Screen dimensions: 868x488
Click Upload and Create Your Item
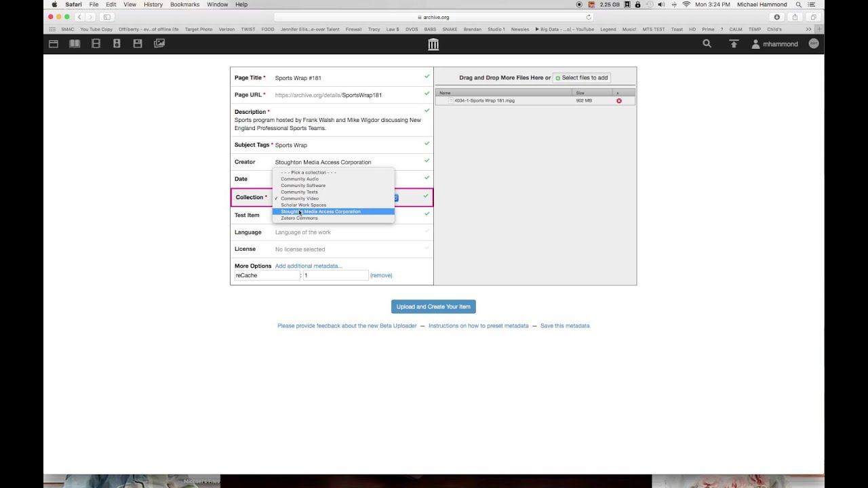click(x=433, y=306)
